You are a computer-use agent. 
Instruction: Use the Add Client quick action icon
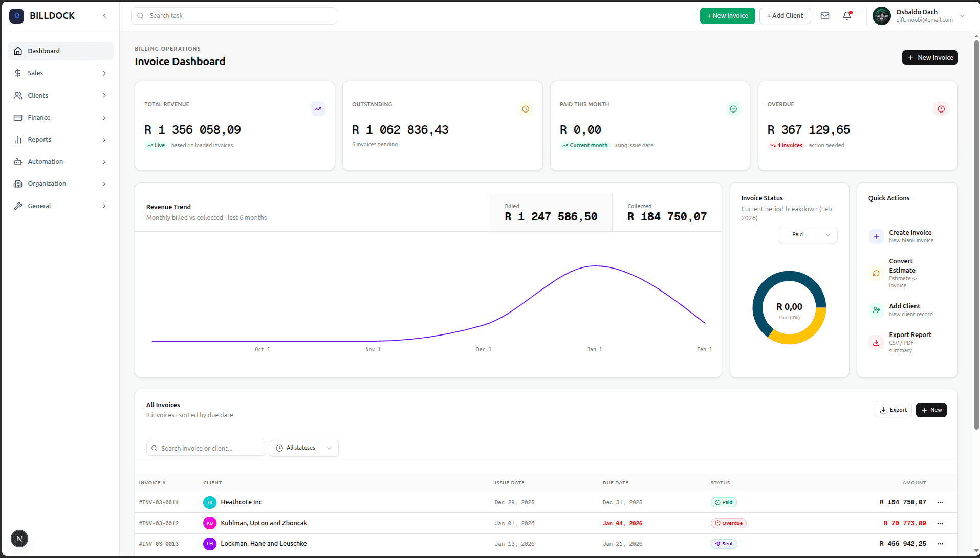click(876, 309)
